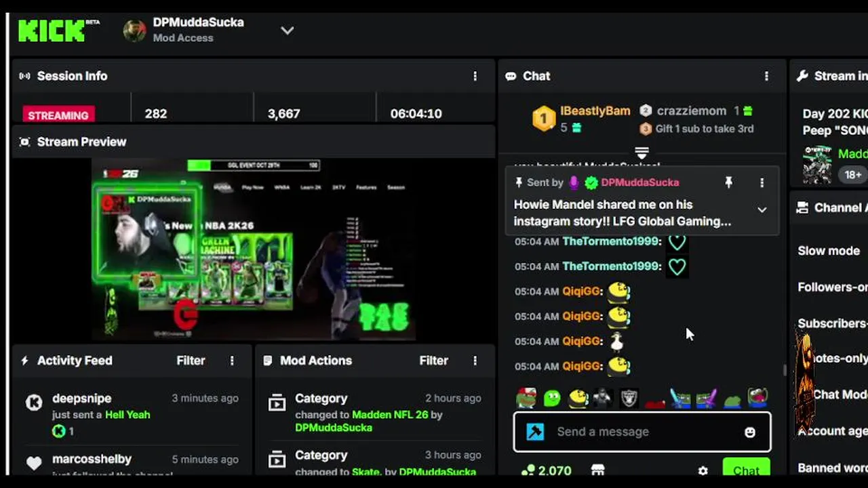This screenshot has width=868, height=488.
Task: Open the Skate category link
Action: click(367, 472)
